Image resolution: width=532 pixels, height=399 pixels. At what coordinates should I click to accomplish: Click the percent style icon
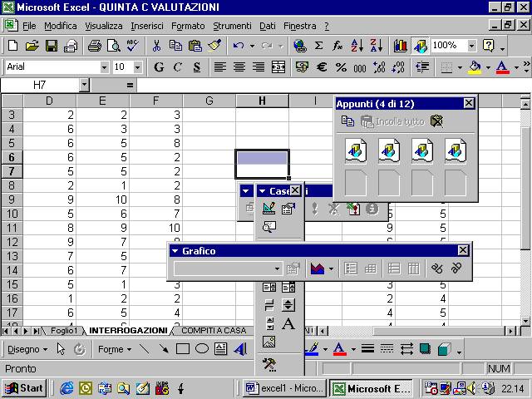coord(341,66)
